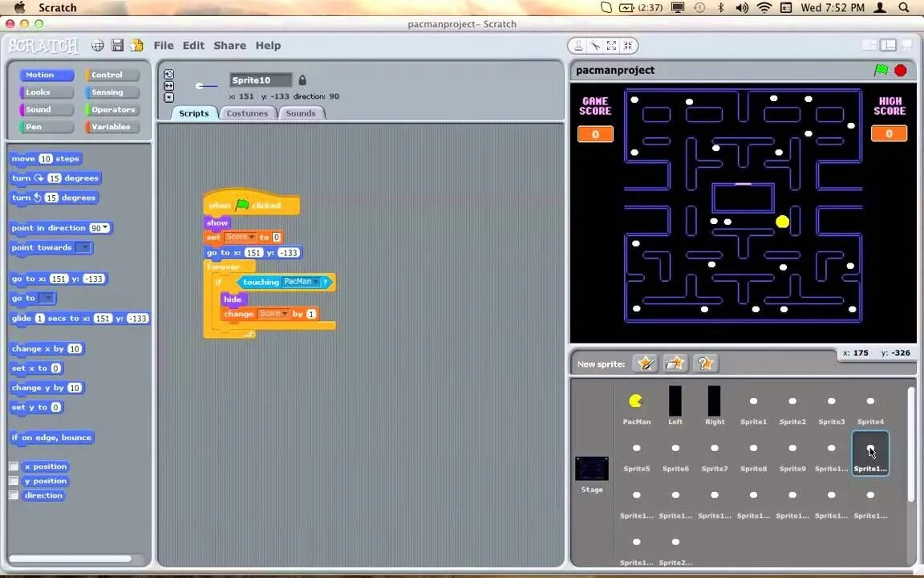
Task: Open the go to target dropdown
Action: click(47, 299)
